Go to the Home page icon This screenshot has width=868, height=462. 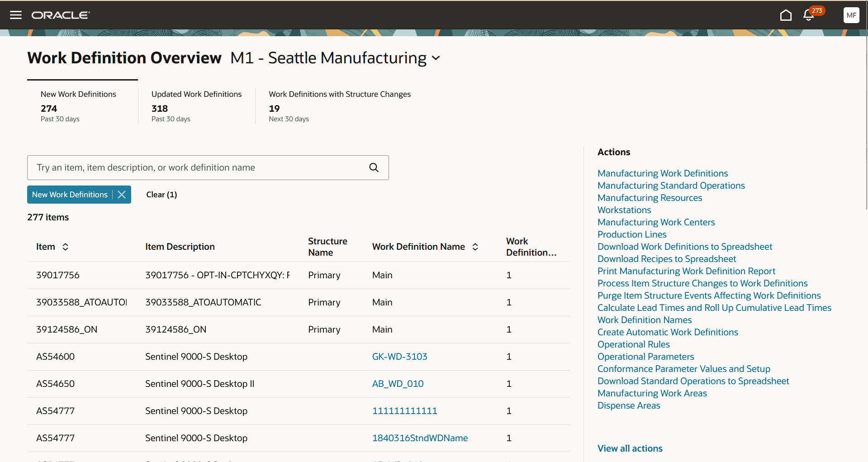[x=786, y=15]
